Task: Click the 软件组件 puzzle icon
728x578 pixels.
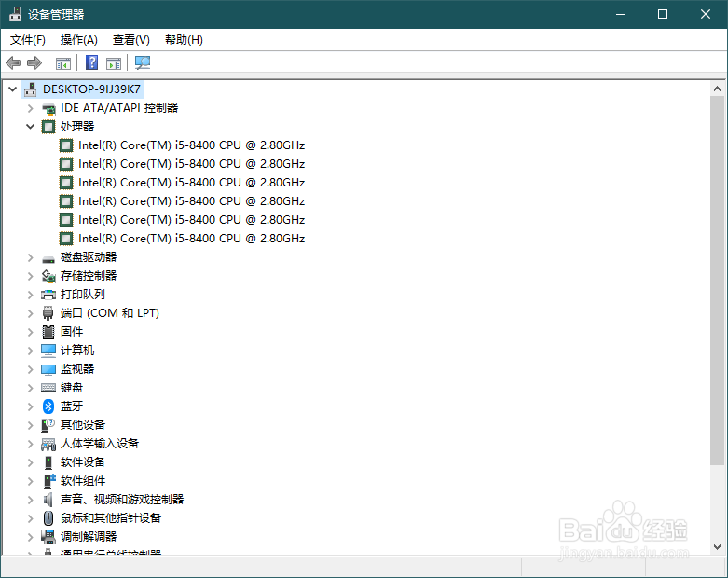Action: pyautogui.click(x=49, y=480)
